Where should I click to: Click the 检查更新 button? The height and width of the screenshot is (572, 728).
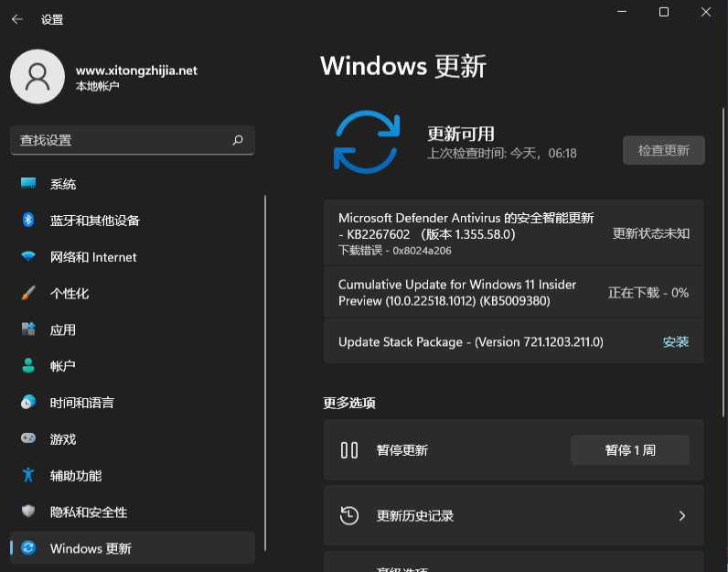[x=663, y=150]
